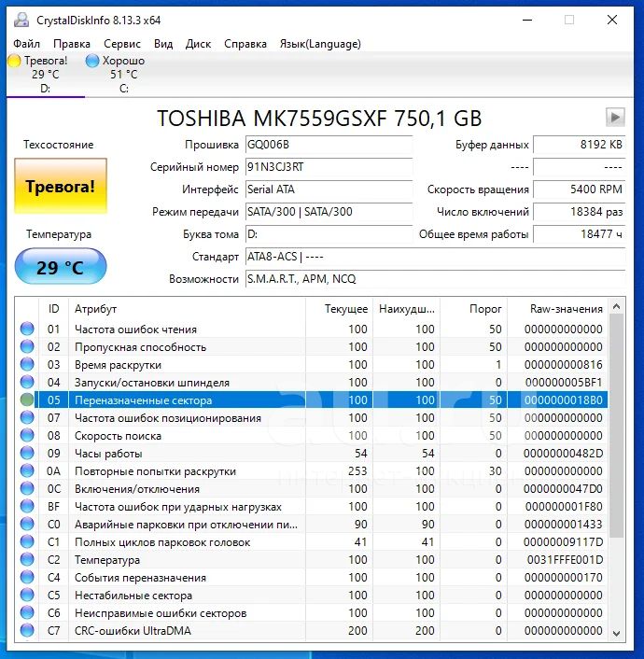Click the total hours field 18477 ч
The width and height of the screenshot is (644, 659).
click(x=580, y=234)
